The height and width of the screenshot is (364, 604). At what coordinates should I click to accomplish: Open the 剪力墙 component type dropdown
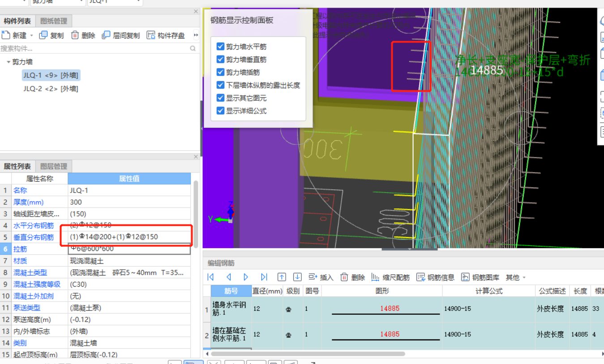81,2
